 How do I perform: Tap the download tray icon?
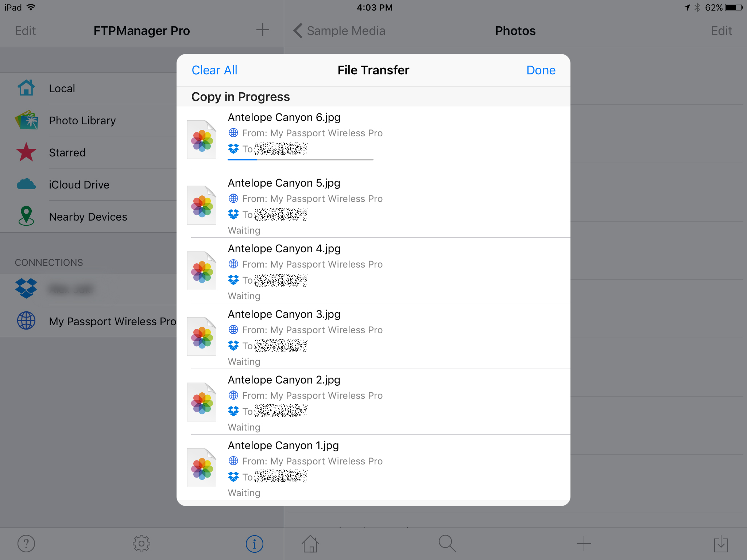(721, 544)
